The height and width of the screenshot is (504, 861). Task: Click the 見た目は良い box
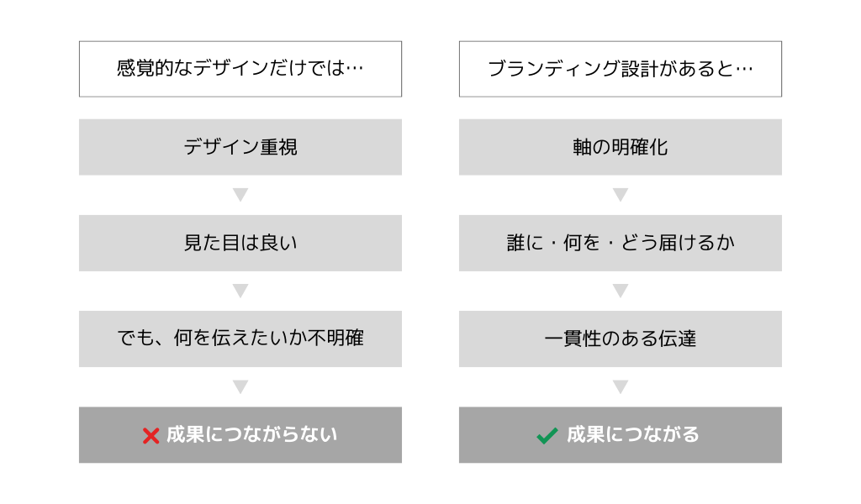(x=240, y=243)
